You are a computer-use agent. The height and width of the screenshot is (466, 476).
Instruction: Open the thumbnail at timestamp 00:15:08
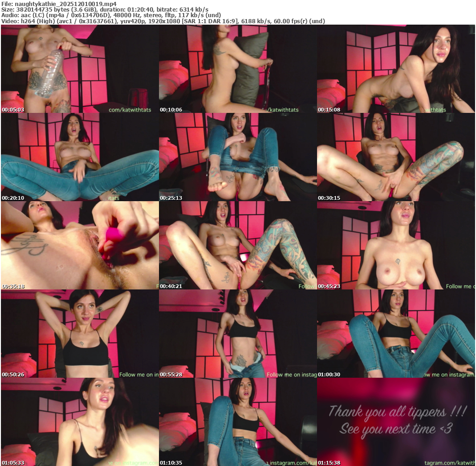coord(396,69)
